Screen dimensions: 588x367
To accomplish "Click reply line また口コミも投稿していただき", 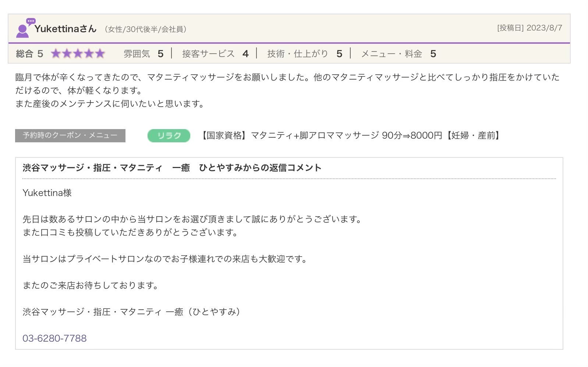I will 130,232.
